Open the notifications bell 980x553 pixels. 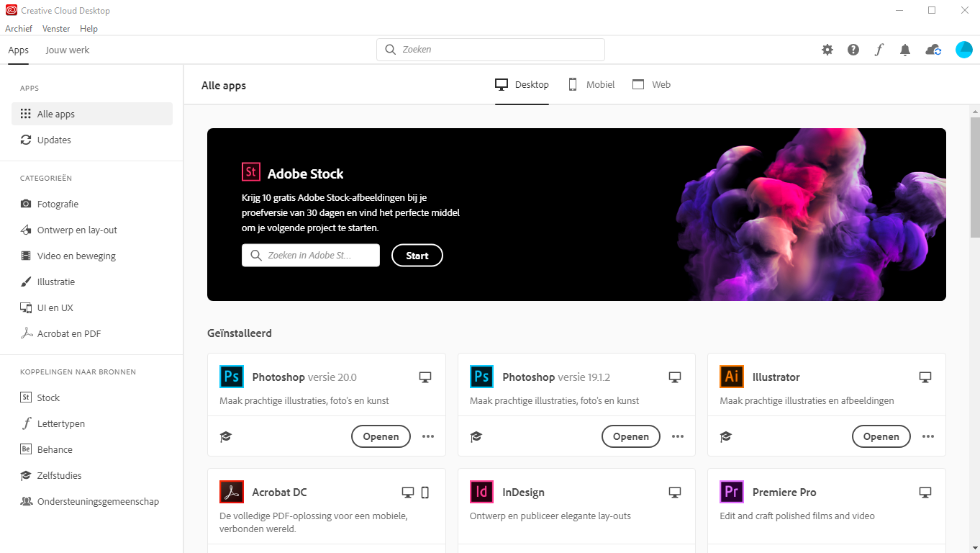tap(905, 50)
